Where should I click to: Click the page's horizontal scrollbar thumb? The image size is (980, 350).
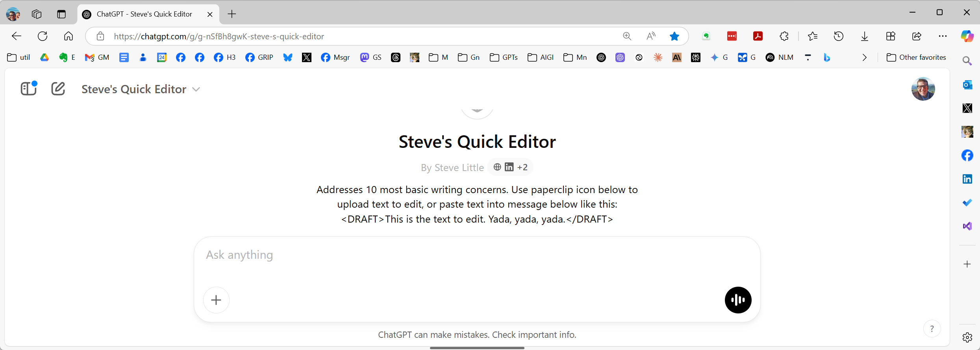tap(477, 348)
